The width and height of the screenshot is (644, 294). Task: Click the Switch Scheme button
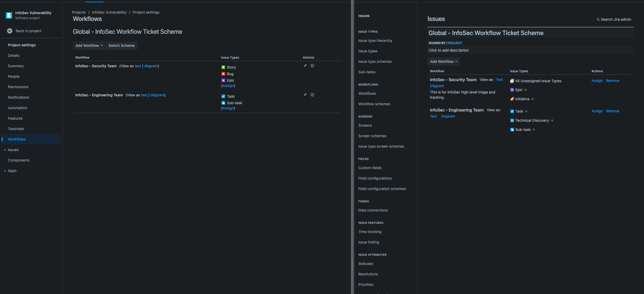[121, 46]
